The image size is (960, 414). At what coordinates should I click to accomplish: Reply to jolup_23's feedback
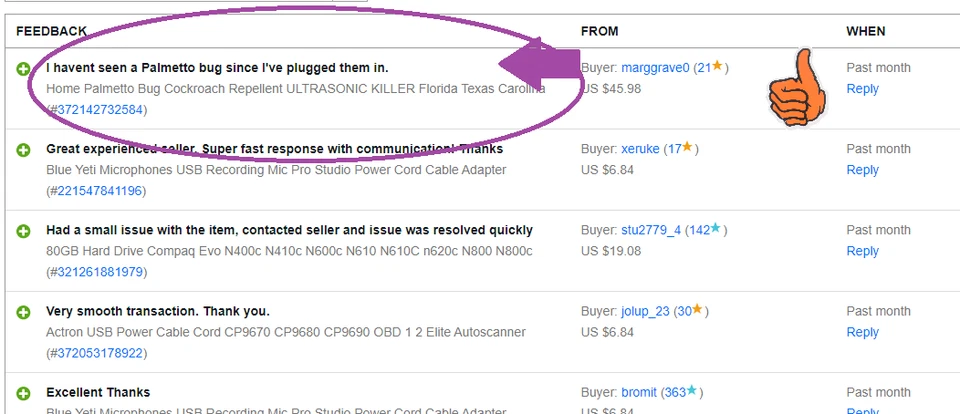(x=862, y=332)
